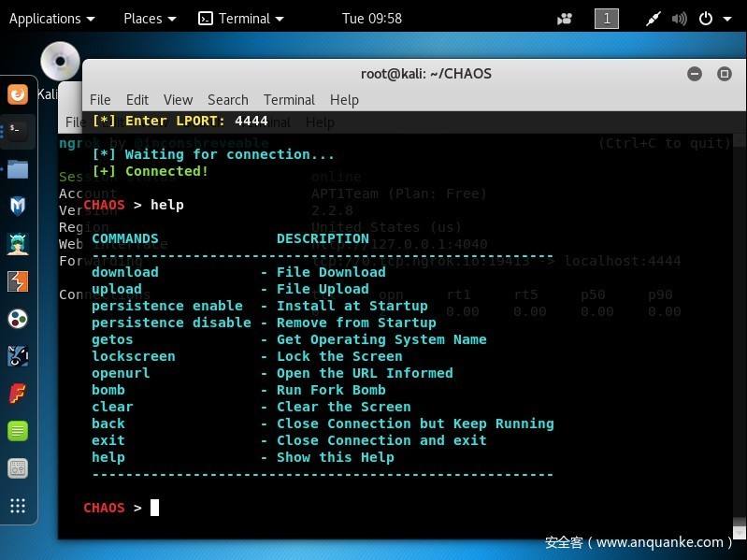The image size is (747, 560).
Task: Open the dark creature-face dock icon
Action: pyautogui.click(x=18, y=355)
